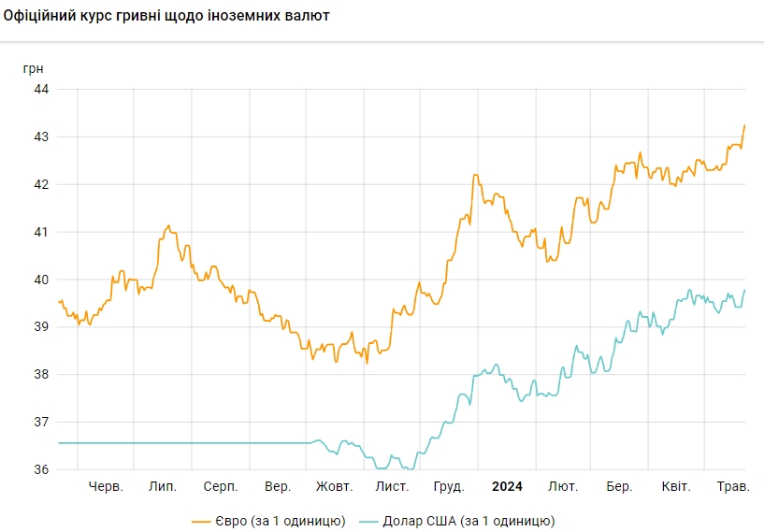Image resolution: width=764 pixels, height=532 pixels.
Task: Click the Вер. label on x-axis
Action: (x=278, y=486)
